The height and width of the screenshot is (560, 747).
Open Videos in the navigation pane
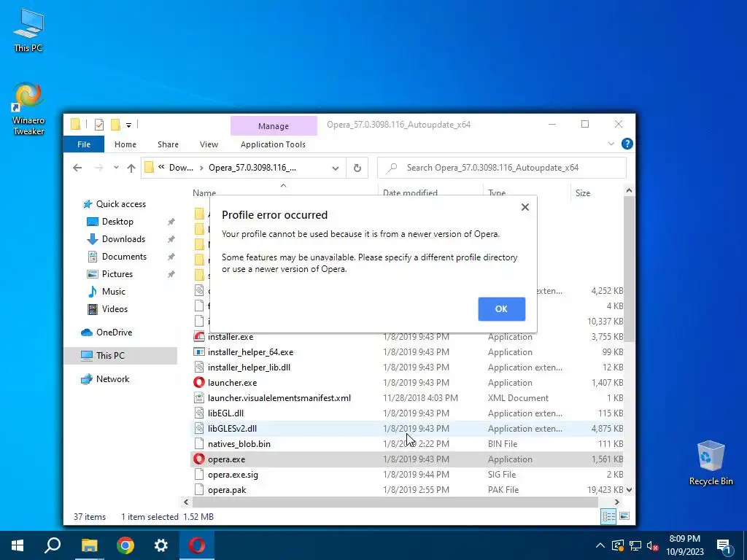pos(115,309)
